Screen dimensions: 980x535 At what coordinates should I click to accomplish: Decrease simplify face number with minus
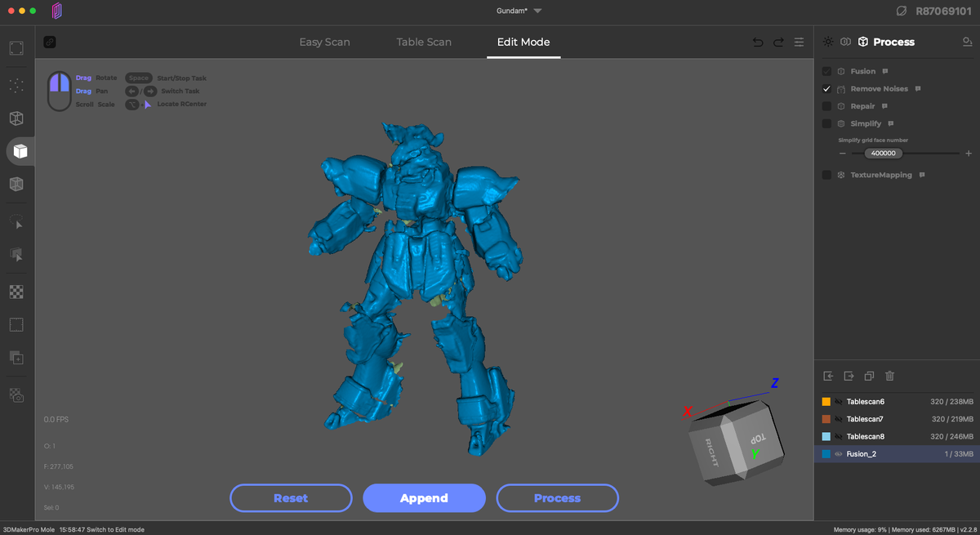(843, 154)
